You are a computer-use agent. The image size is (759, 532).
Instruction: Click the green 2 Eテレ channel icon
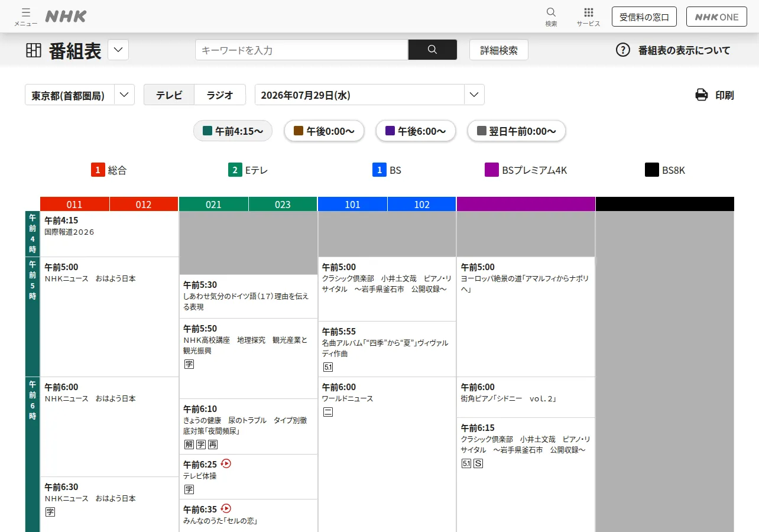(x=235, y=170)
